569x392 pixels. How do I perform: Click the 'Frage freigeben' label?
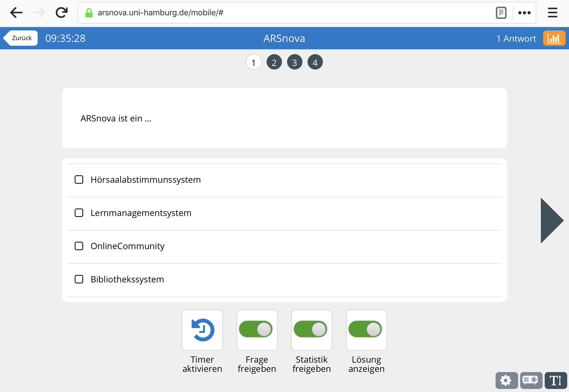[257, 364]
